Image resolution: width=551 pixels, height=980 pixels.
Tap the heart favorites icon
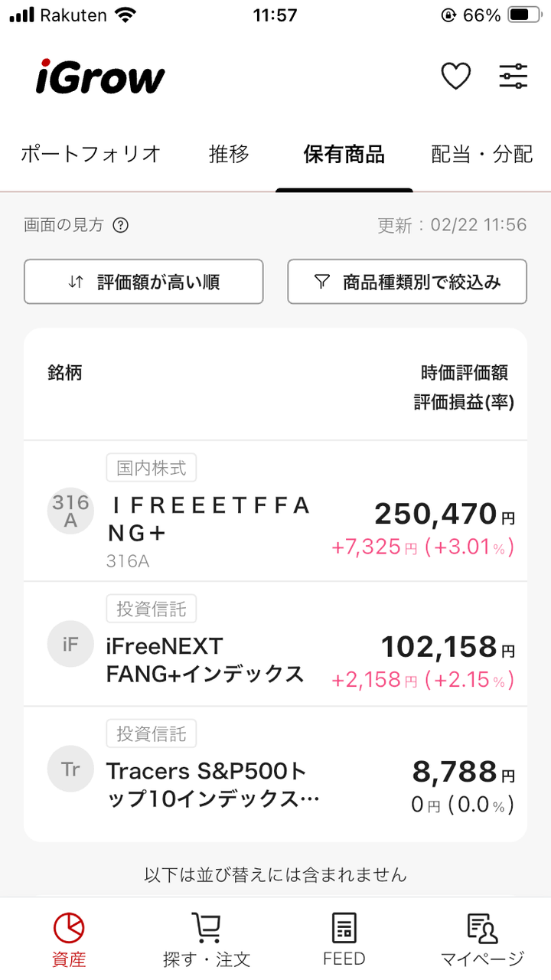[455, 76]
